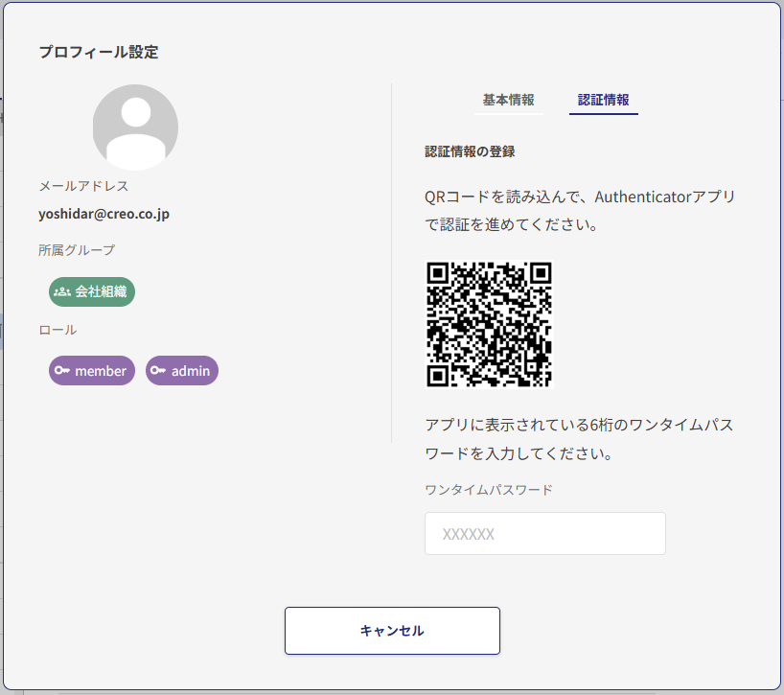Click the ロール section label
Screen dimensions: 784x695
[x=58, y=330]
